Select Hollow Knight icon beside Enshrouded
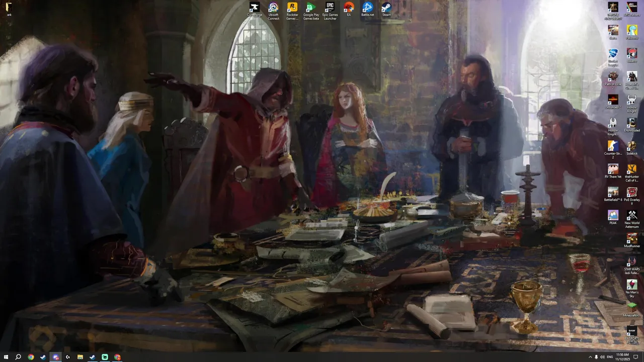644x362 pixels. [613, 126]
